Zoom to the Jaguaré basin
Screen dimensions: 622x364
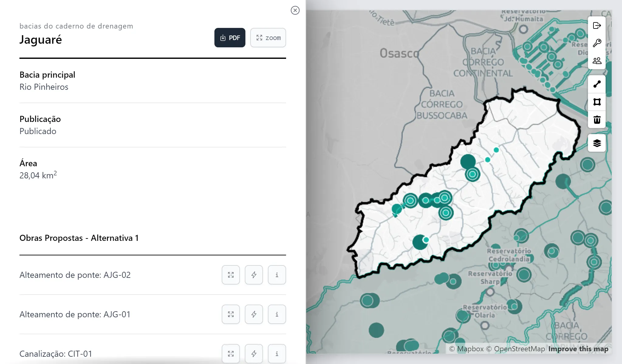pyautogui.click(x=268, y=38)
